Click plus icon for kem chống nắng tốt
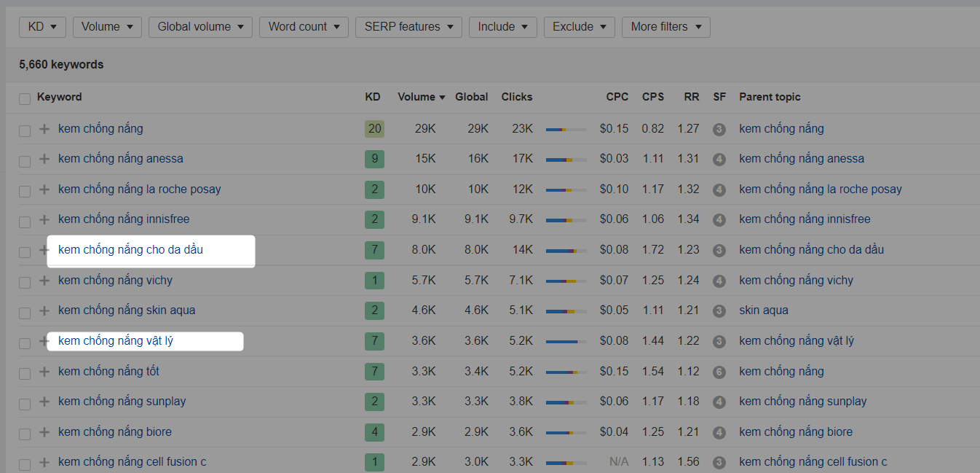 tap(44, 372)
